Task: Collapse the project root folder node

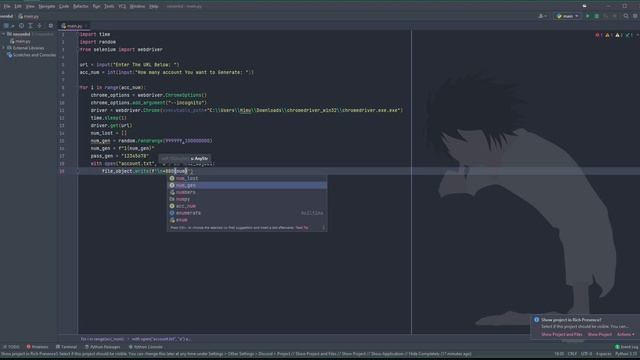Action: (4, 34)
